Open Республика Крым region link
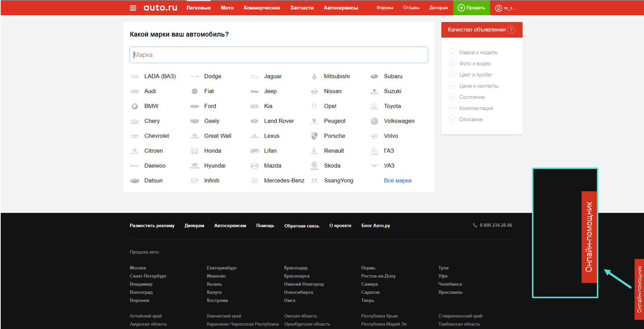 379,316
